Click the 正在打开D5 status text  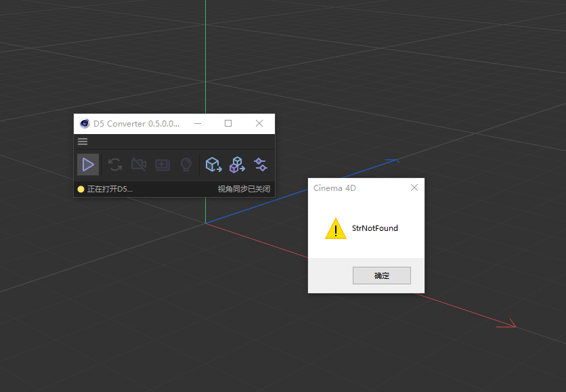pyautogui.click(x=110, y=190)
